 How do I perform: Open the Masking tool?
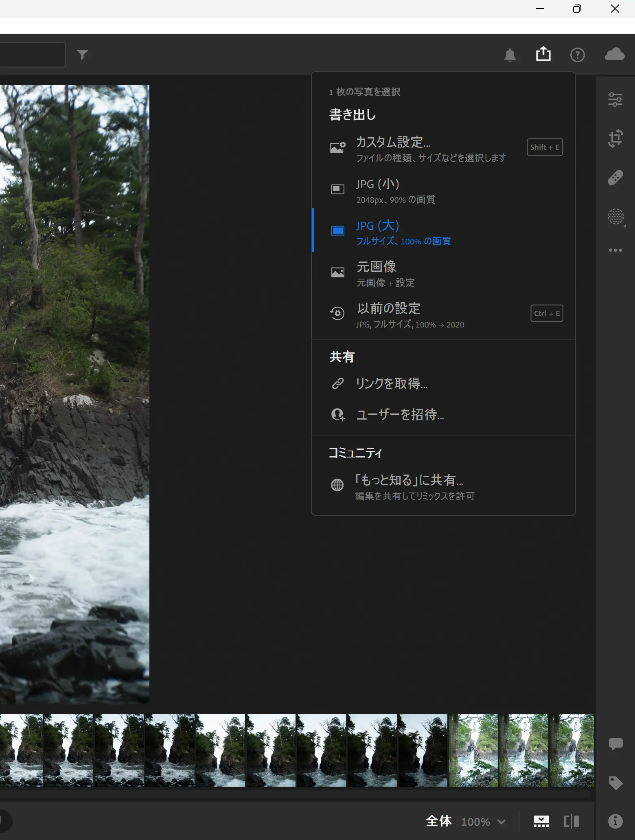tap(616, 216)
